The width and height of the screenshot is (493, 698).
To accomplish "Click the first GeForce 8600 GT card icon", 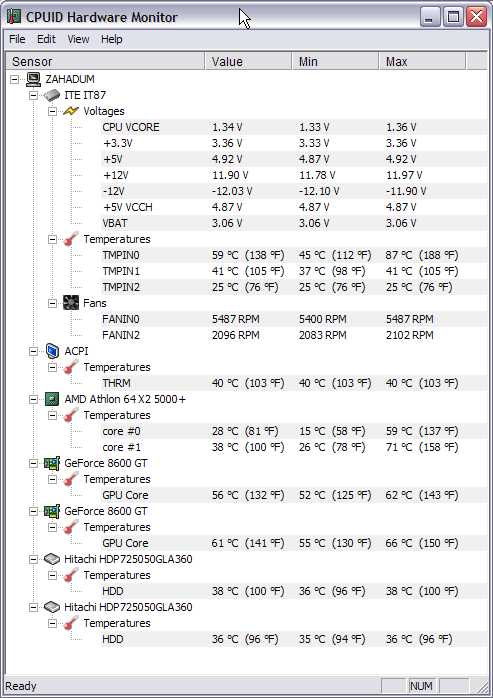I will pos(52,463).
